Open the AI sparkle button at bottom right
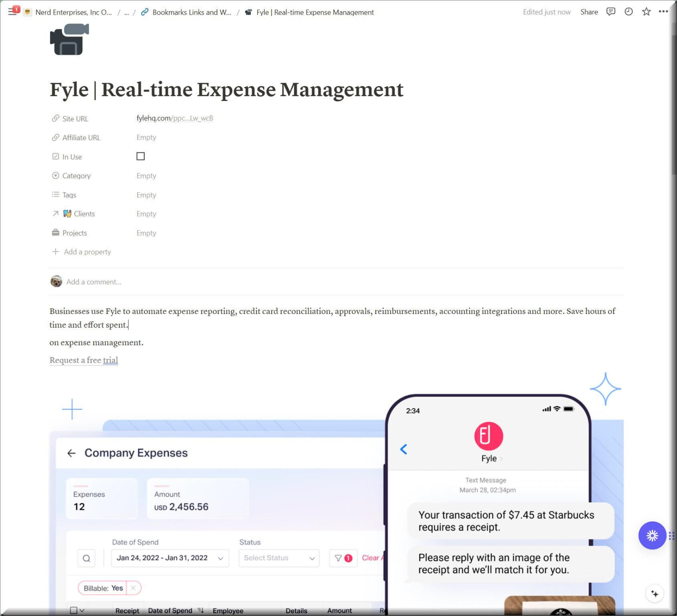Viewport: 677px width, 616px height. coord(654,593)
